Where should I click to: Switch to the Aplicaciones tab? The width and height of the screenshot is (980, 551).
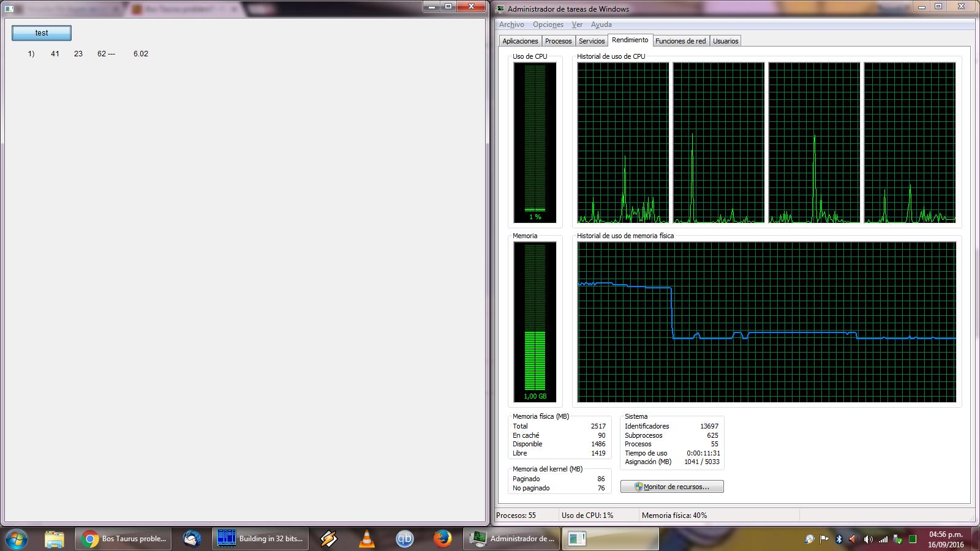coord(520,41)
